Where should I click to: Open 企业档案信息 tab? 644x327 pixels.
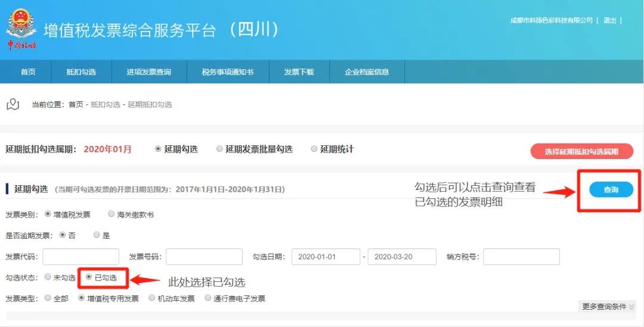tap(367, 72)
